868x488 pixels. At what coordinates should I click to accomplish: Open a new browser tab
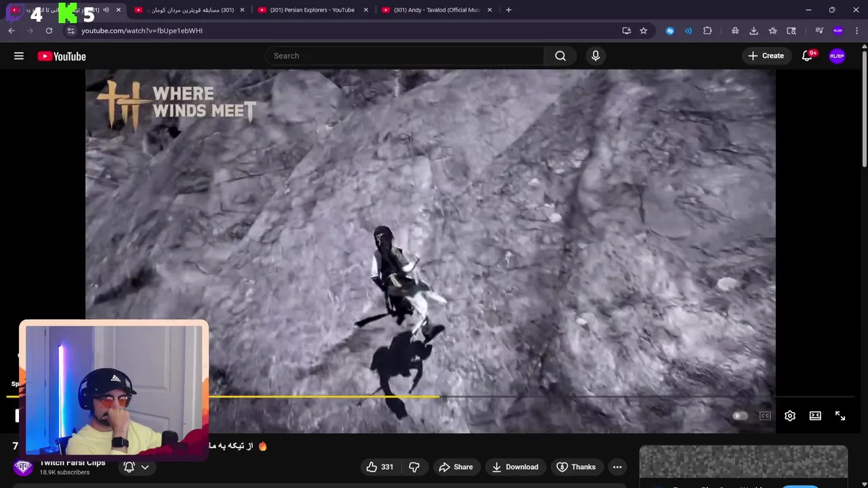point(509,10)
